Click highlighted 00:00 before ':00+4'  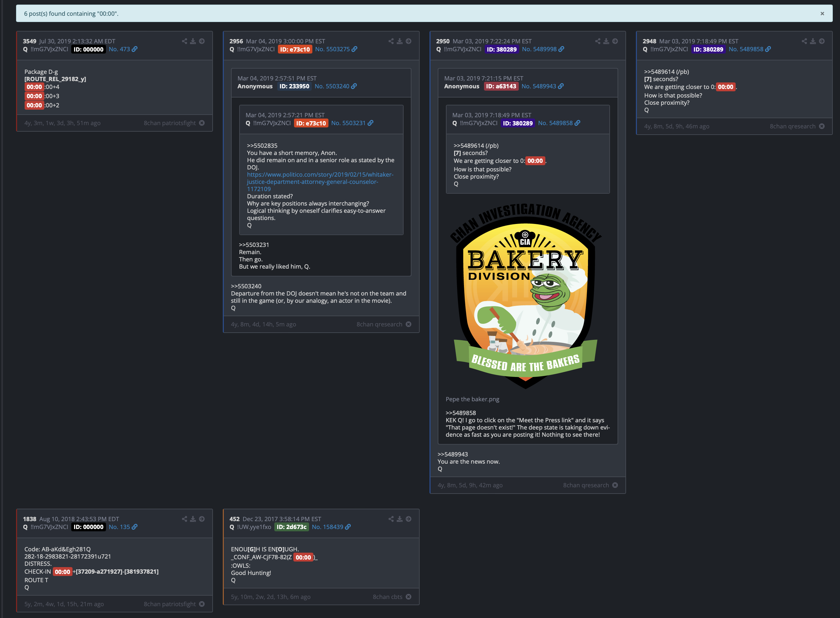click(x=34, y=87)
